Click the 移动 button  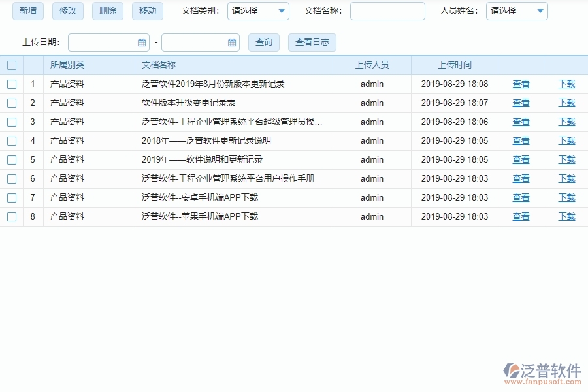click(147, 11)
